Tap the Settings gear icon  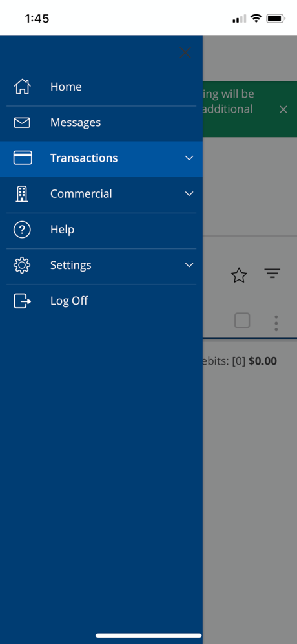(x=22, y=265)
